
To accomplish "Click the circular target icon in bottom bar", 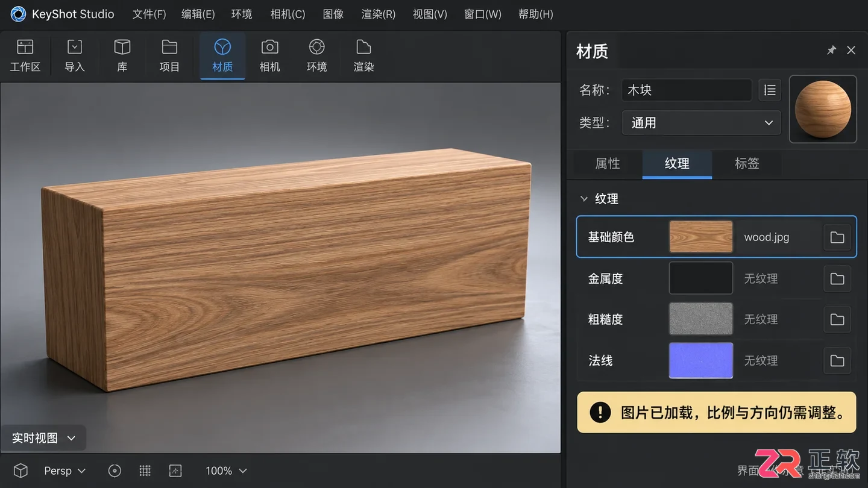I will click(115, 471).
